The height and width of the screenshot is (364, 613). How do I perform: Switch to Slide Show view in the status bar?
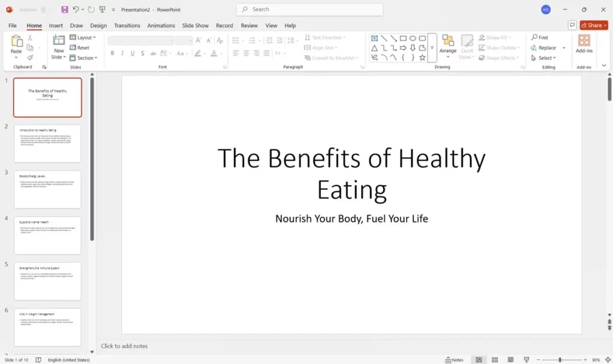pos(526,360)
